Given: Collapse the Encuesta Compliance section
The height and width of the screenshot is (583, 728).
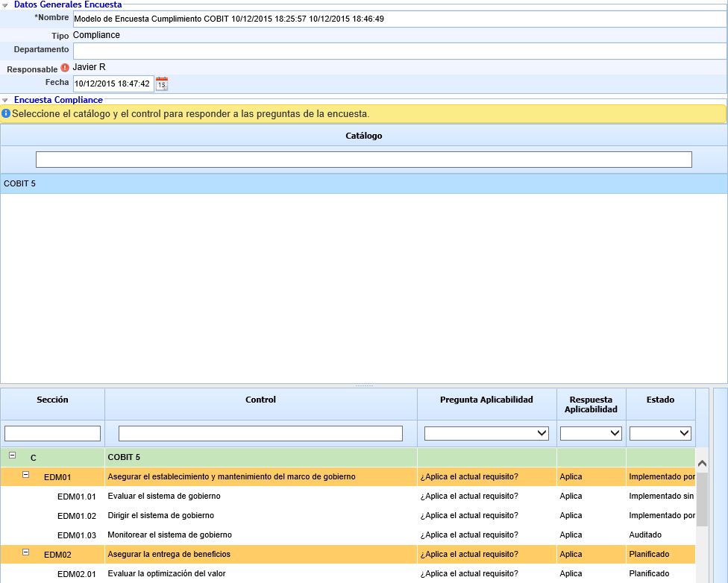Looking at the screenshot, I should coord(6,100).
